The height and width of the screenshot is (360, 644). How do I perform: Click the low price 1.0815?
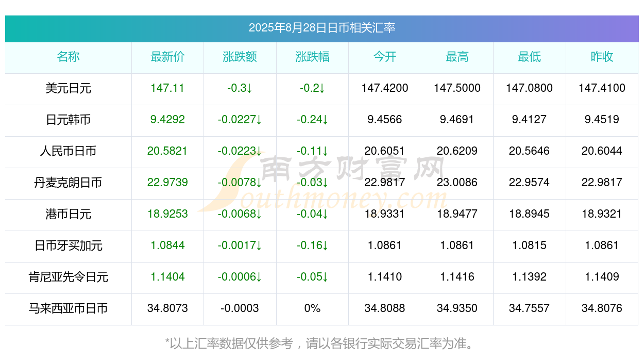[x=530, y=246]
